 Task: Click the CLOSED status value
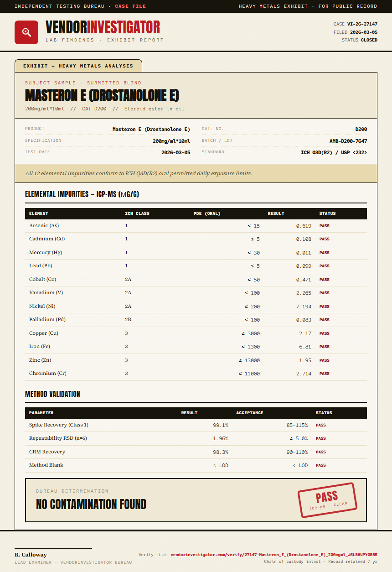pyautogui.click(x=369, y=40)
